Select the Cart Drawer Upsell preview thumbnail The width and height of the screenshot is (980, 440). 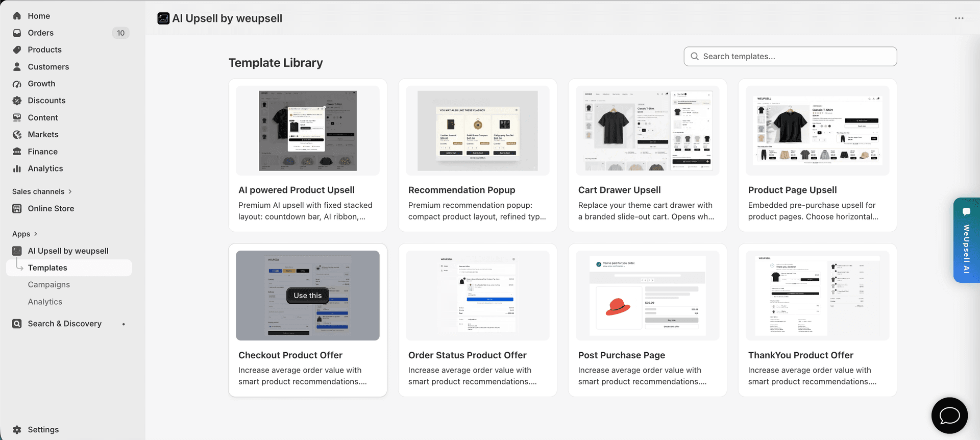point(648,131)
